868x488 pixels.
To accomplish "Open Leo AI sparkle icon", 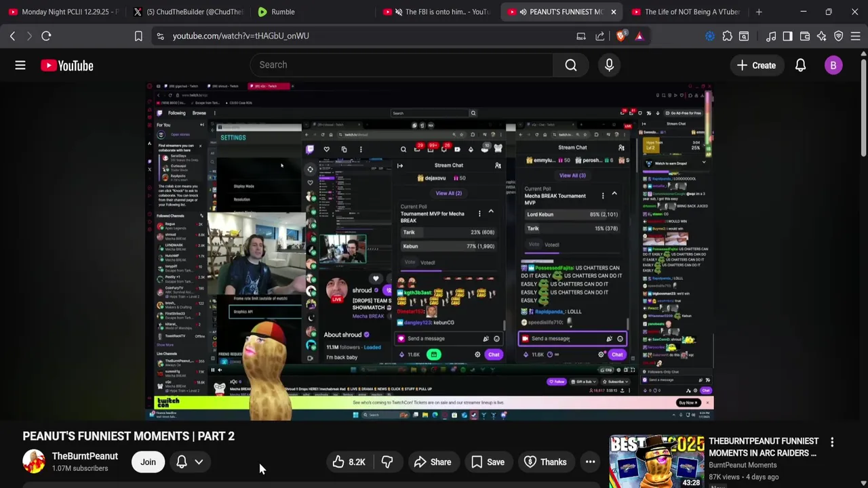I will click(821, 36).
